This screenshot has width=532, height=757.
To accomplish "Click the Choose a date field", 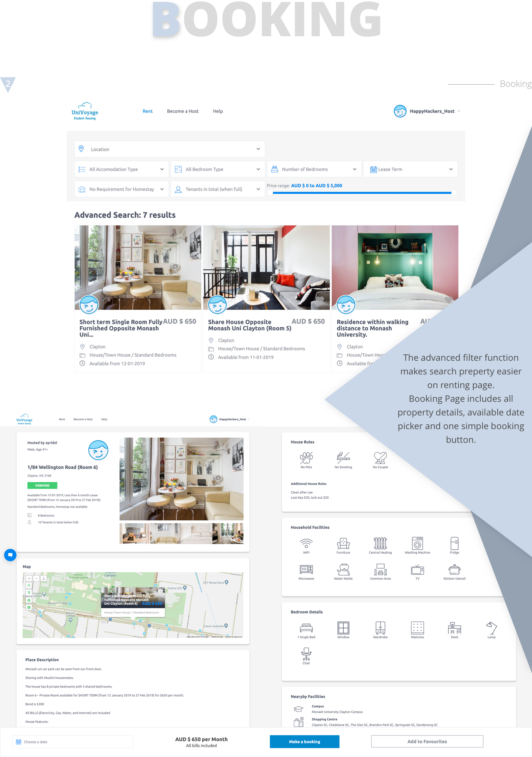I will pyautogui.click(x=73, y=742).
